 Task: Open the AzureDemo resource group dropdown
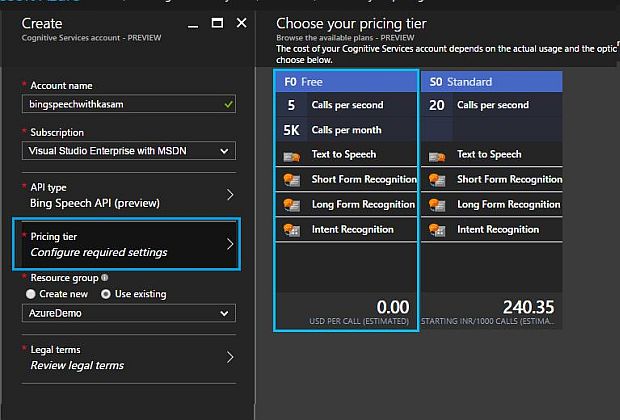pyautogui.click(x=128, y=313)
